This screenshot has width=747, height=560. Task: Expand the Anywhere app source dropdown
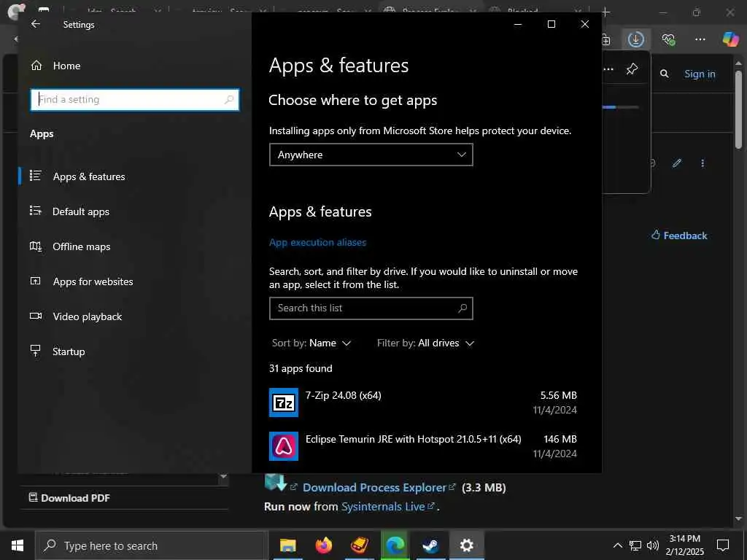371,155
